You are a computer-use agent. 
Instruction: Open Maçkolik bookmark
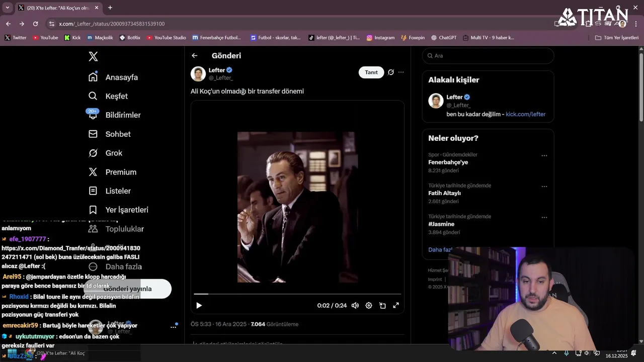[100, 38]
